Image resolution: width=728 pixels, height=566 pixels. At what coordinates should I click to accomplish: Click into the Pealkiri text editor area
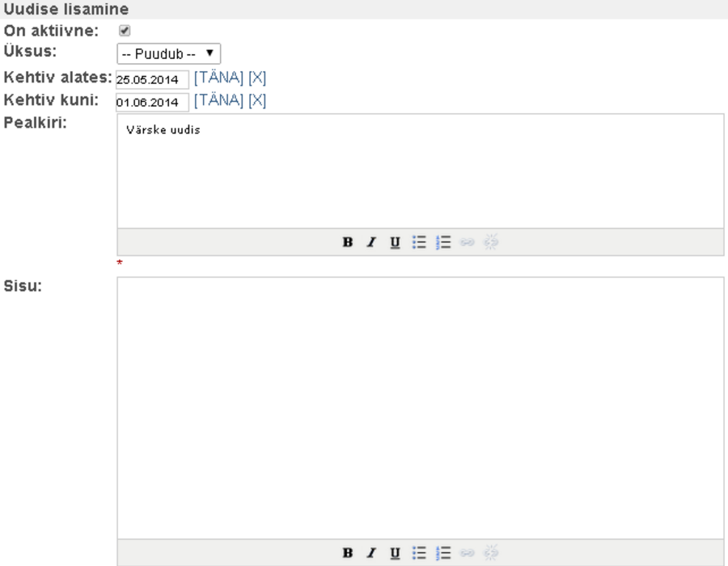click(x=421, y=171)
